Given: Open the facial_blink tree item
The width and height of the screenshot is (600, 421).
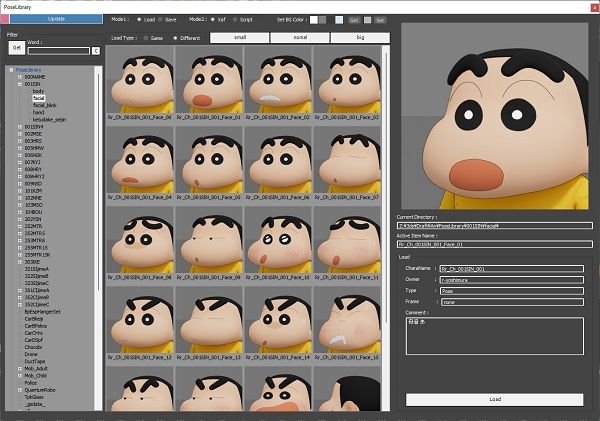Looking at the screenshot, I should (45, 105).
